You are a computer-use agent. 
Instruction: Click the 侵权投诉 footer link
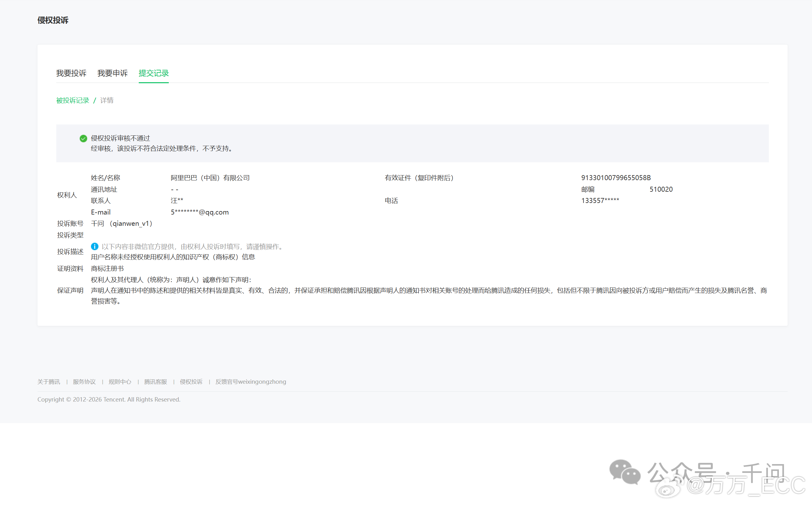(191, 382)
